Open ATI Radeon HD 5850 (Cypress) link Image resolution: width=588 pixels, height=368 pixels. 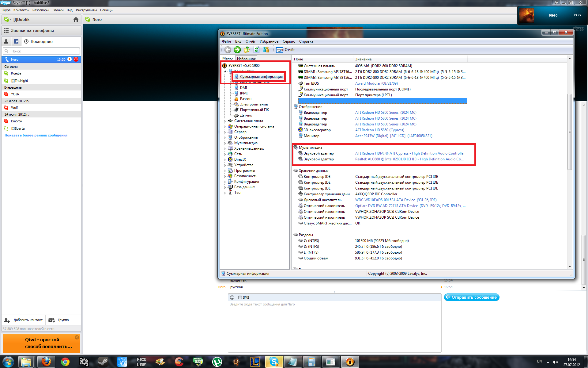pos(379,130)
